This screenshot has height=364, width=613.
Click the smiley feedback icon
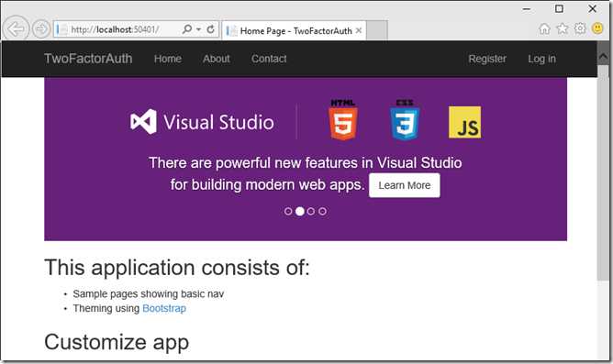597,28
